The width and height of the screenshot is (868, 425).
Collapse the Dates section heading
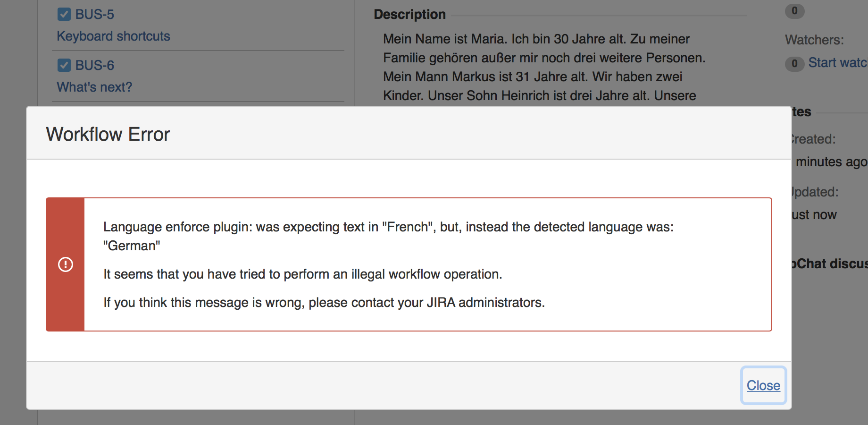pos(802,112)
